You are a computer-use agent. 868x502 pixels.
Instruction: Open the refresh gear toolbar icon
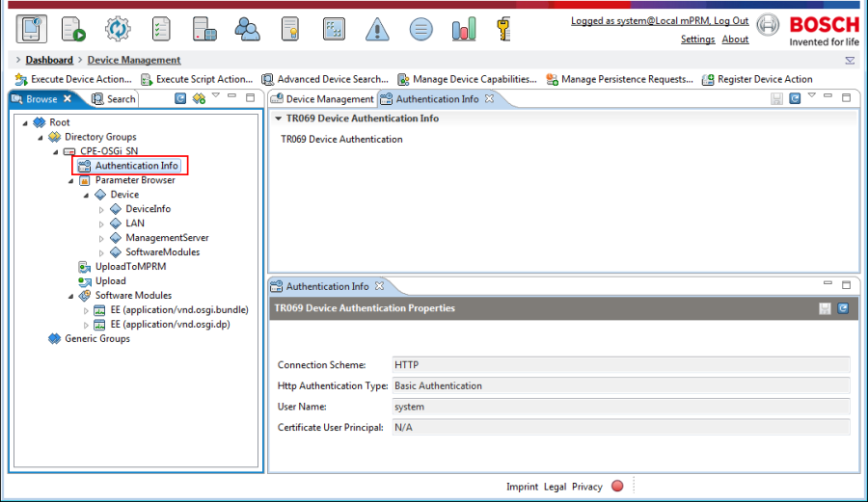[118, 29]
